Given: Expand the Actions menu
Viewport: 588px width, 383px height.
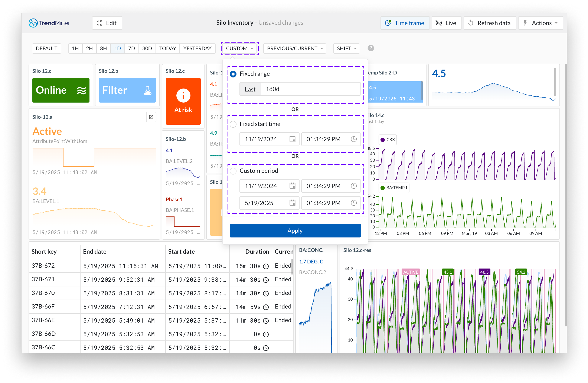Looking at the screenshot, I should [x=540, y=23].
